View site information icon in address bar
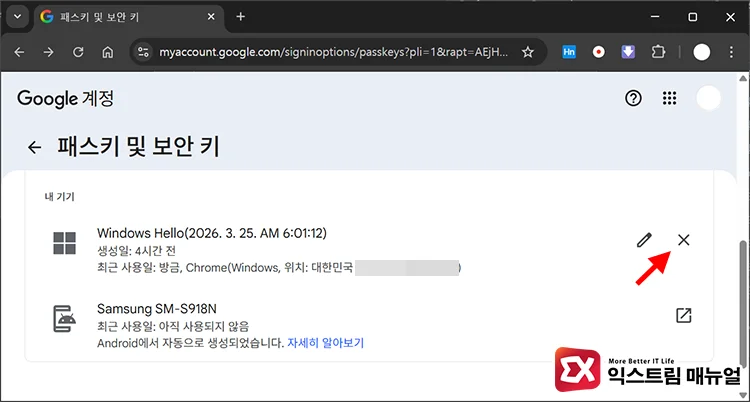The width and height of the screenshot is (750, 402). (x=143, y=52)
